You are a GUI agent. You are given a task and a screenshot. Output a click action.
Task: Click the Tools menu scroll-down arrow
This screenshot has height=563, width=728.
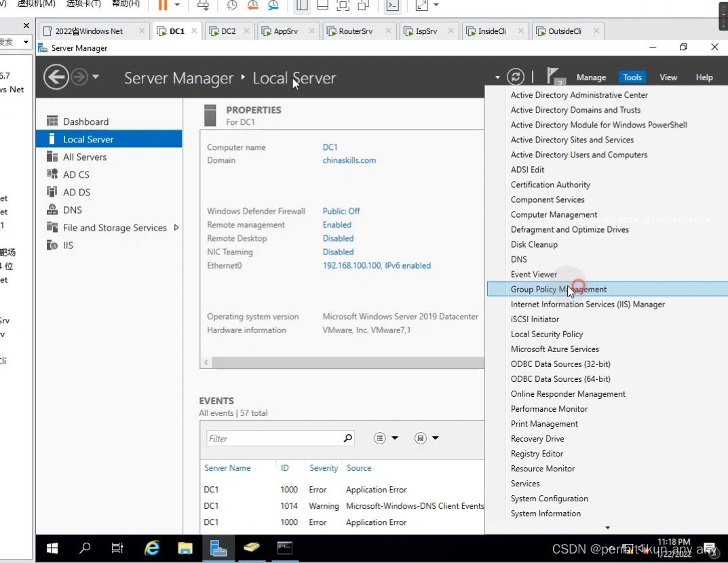pyautogui.click(x=607, y=528)
